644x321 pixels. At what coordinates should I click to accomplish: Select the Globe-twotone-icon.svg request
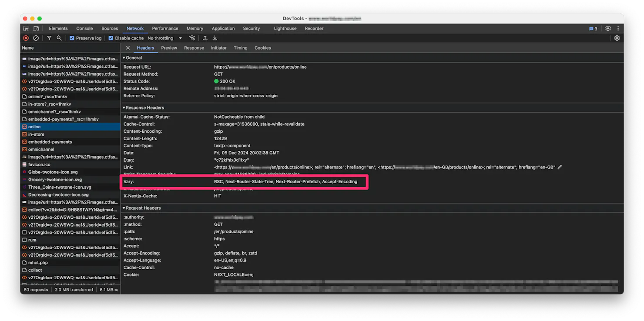pos(70,172)
